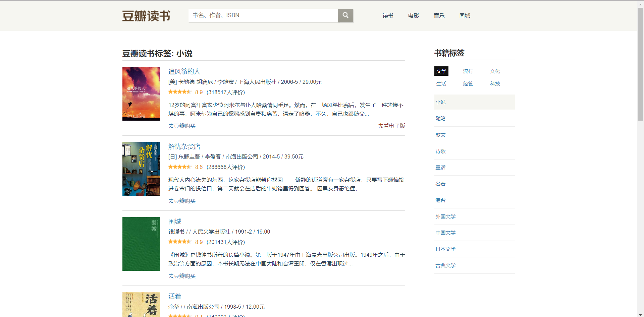Click the 201431人评价 rating count
This screenshot has width=644, height=317.
pos(226,242)
